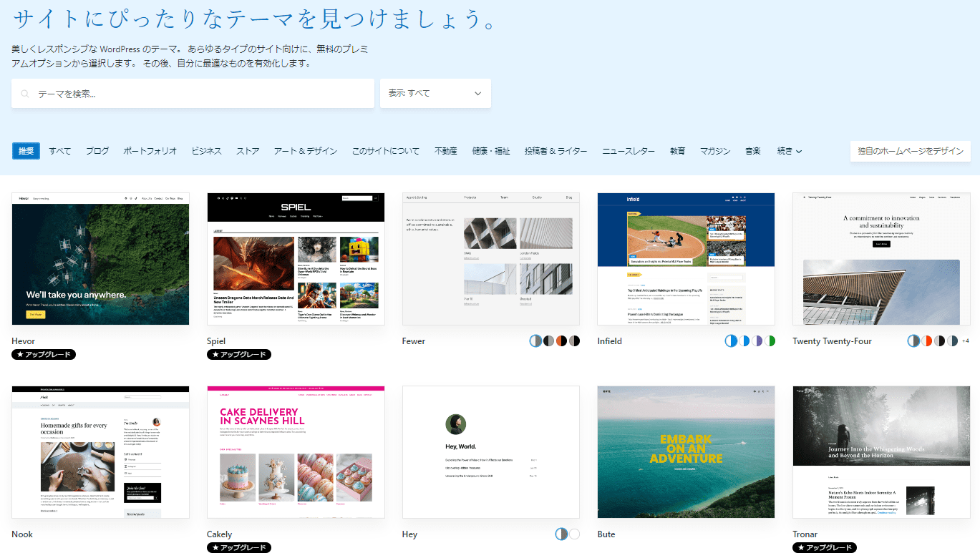Click the アップグレード badge under Hevor
The height and width of the screenshot is (558, 980).
tap(44, 355)
